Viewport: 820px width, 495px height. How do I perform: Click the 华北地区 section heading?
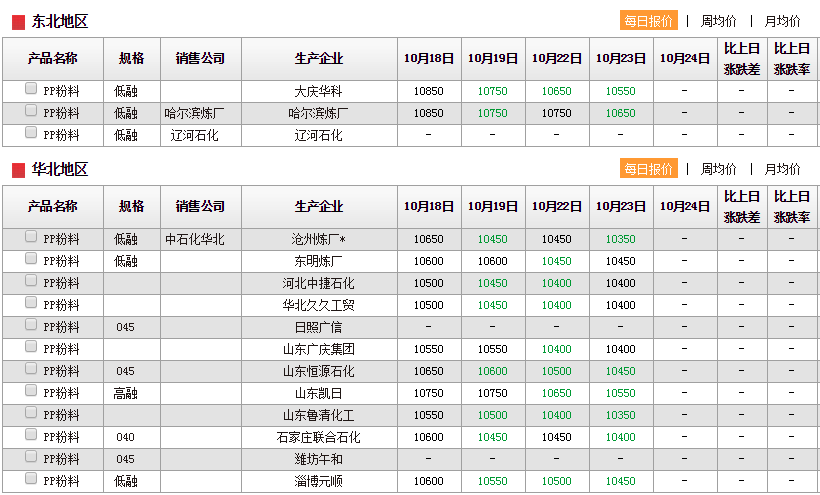[60, 169]
